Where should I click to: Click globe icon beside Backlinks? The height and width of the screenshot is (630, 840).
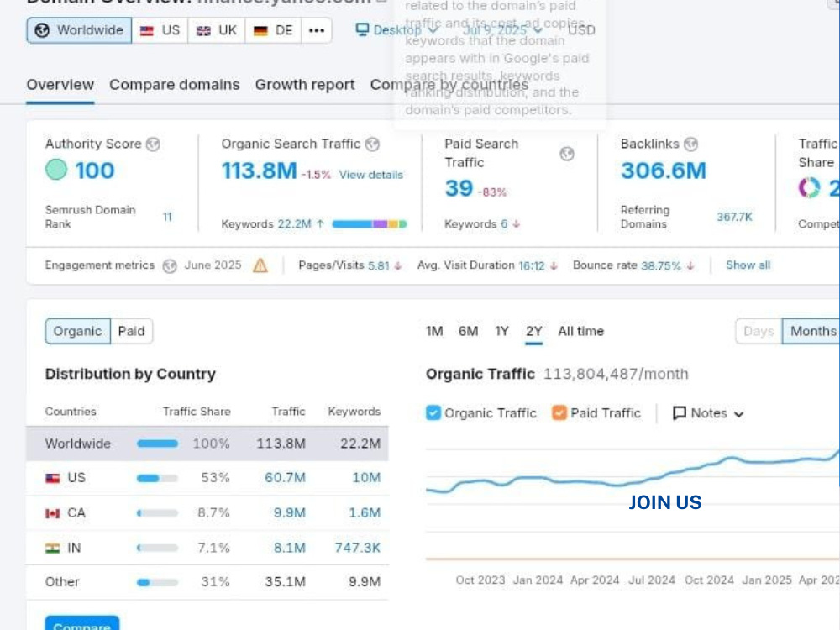click(x=691, y=144)
